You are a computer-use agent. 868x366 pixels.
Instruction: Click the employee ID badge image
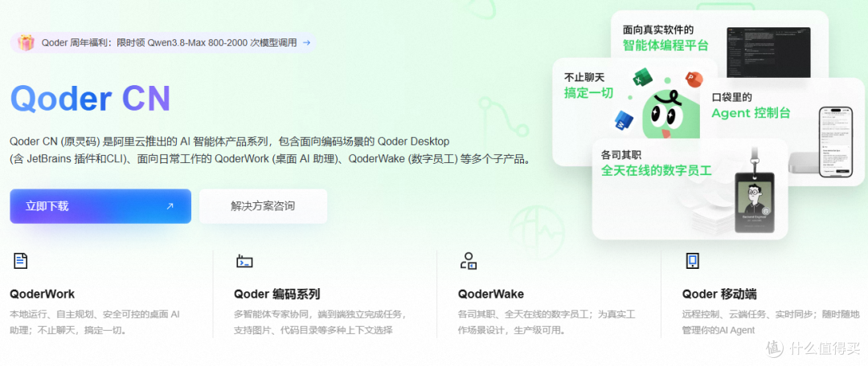point(754,203)
